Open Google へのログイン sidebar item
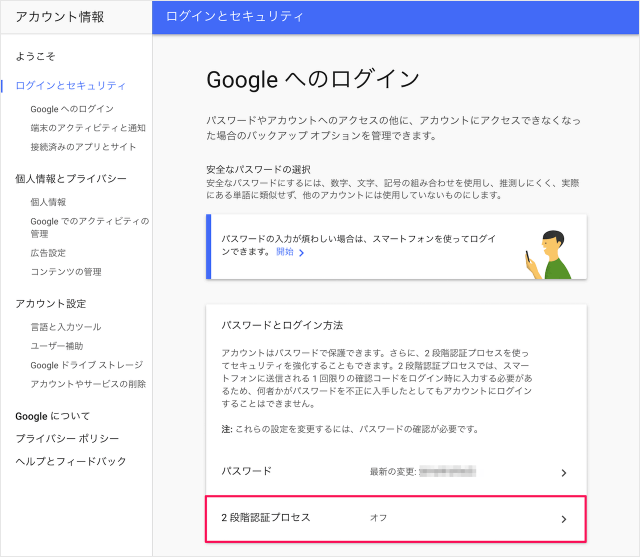 point(72,108)
